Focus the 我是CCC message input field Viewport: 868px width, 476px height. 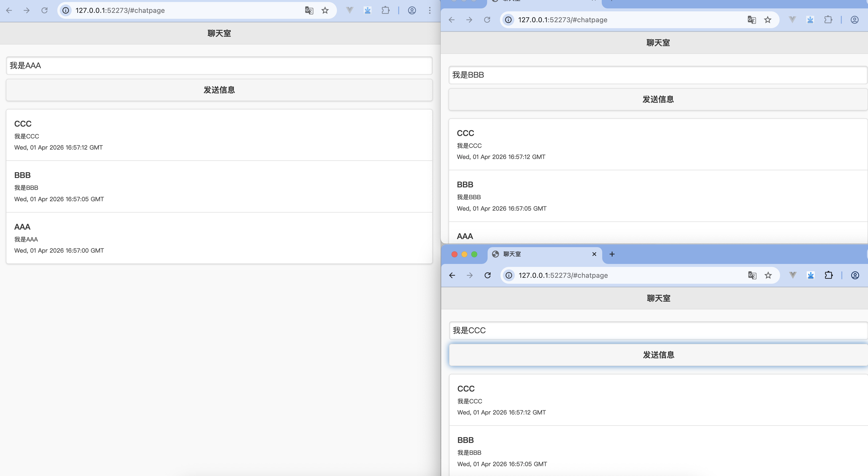click(658, 330)
